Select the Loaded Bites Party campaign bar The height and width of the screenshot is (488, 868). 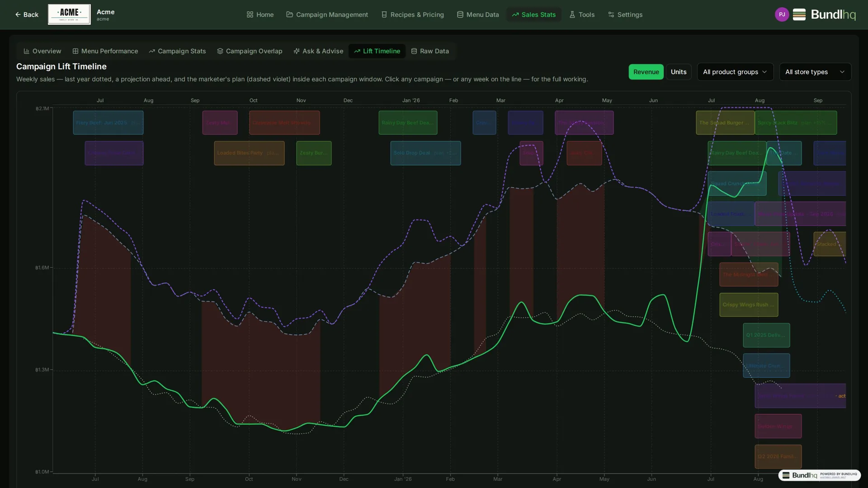(249, 153)
